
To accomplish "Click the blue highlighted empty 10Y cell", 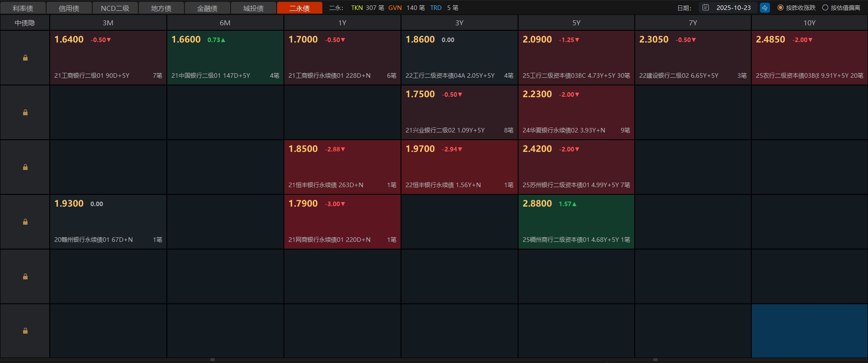I will [809, 331].
